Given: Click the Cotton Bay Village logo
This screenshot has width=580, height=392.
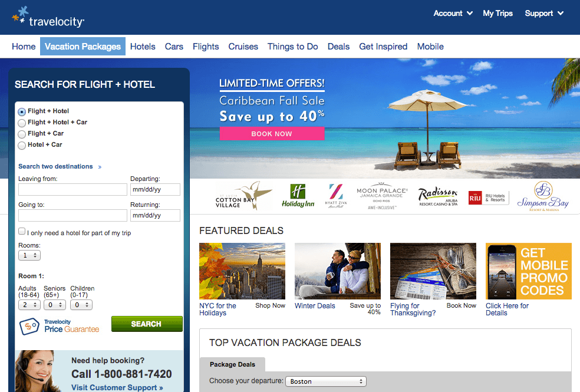Looking at the screenshot, I should coord(244,196).
